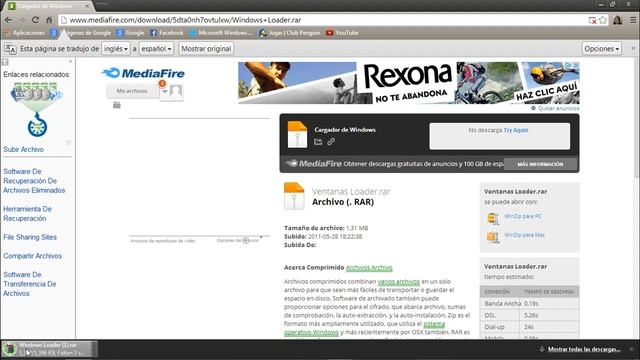Open the Opciones dropdown in translate bar
Viewport: 640px width, 360px height.
pyautogui.click(x=602, y=49)
